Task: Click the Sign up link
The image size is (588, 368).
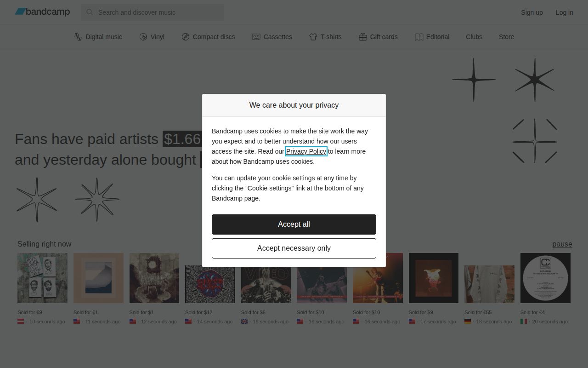Action: 531,12
